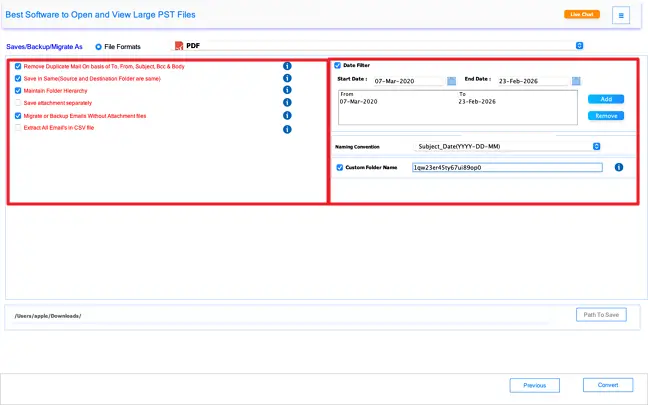Click info icon for Remove Duplicate Mail
648x405 pixels.
pyautogui.click(x=287, y=66)
